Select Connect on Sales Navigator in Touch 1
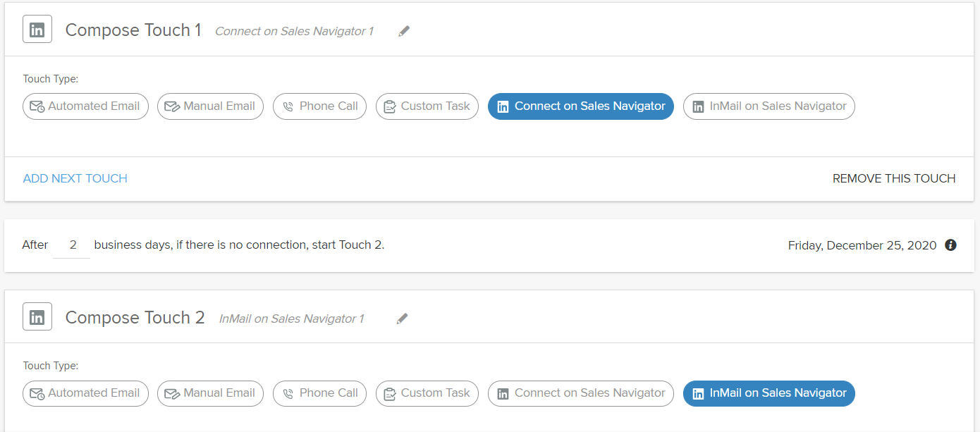980x432 pixels. (x=580, y=106)
